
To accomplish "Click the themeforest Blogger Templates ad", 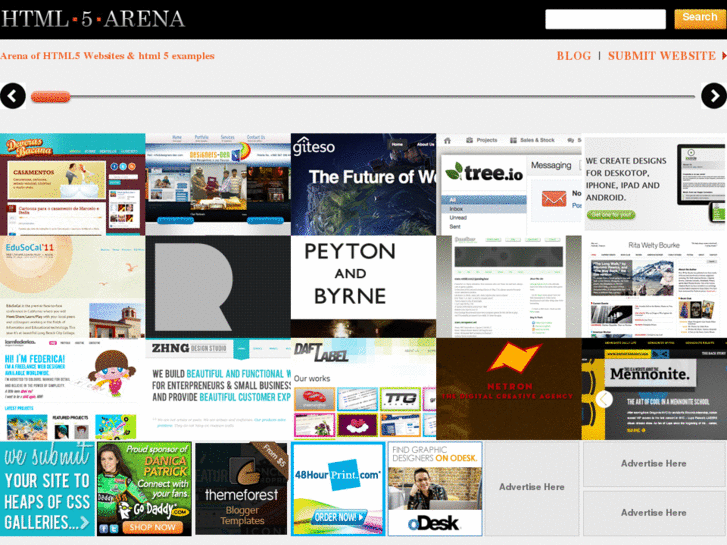I will point(241,488).
